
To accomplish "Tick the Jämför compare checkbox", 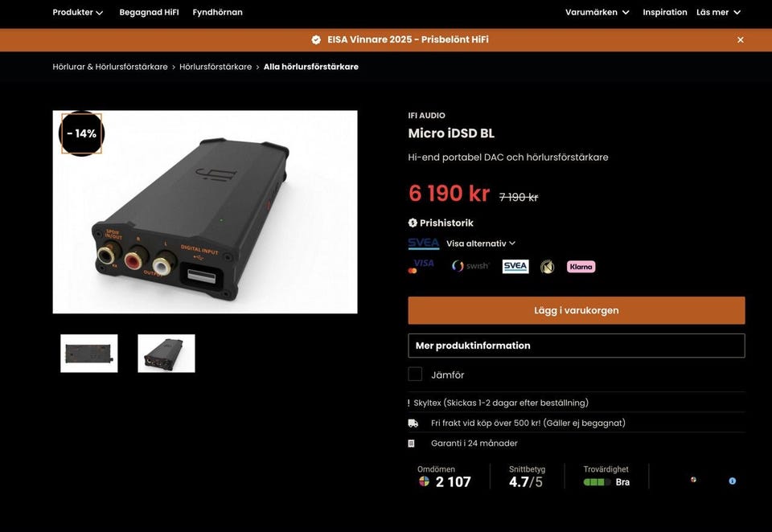I will pos(415,374).
